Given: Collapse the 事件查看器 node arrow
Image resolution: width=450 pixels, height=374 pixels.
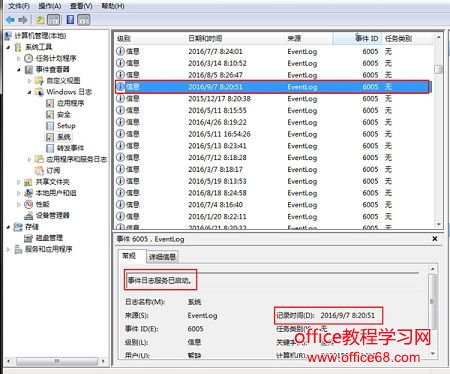Looking at the screenshot, I should 19,70.
